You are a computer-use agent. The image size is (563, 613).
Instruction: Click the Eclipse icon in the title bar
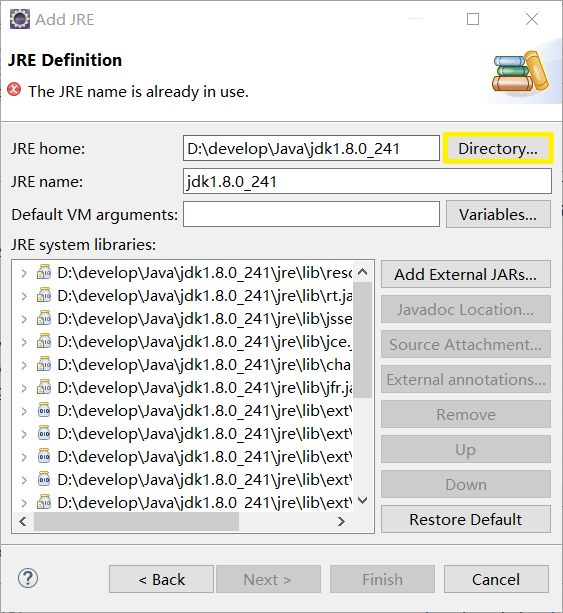20,19
